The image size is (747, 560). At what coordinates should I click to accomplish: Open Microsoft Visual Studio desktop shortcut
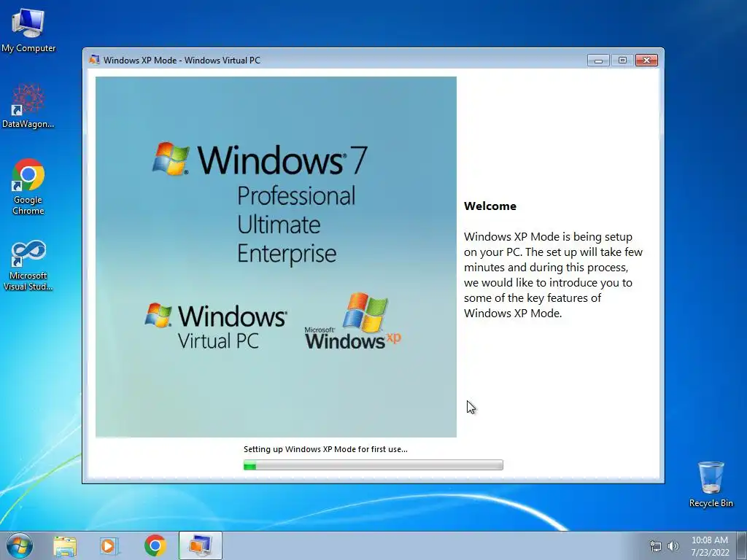click(28, 265)
